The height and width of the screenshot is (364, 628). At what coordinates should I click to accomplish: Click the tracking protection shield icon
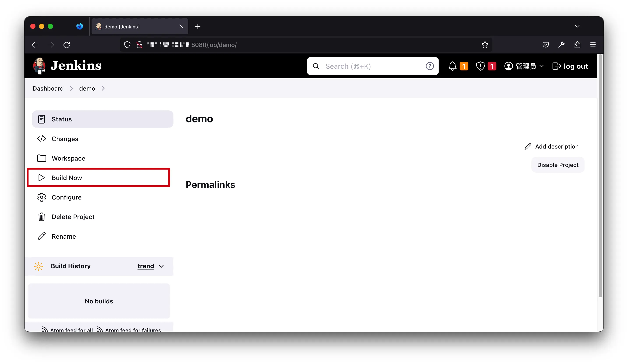click(127, 45)
